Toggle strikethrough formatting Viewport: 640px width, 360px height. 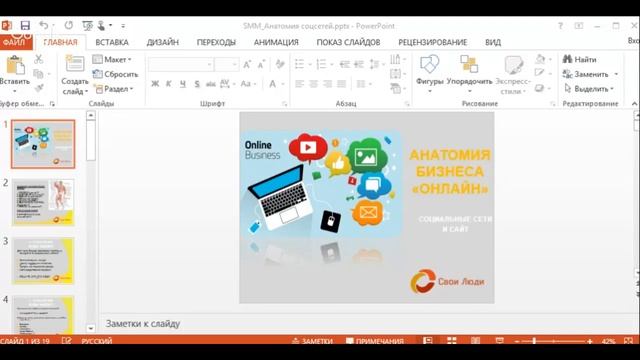click(211, 84)
